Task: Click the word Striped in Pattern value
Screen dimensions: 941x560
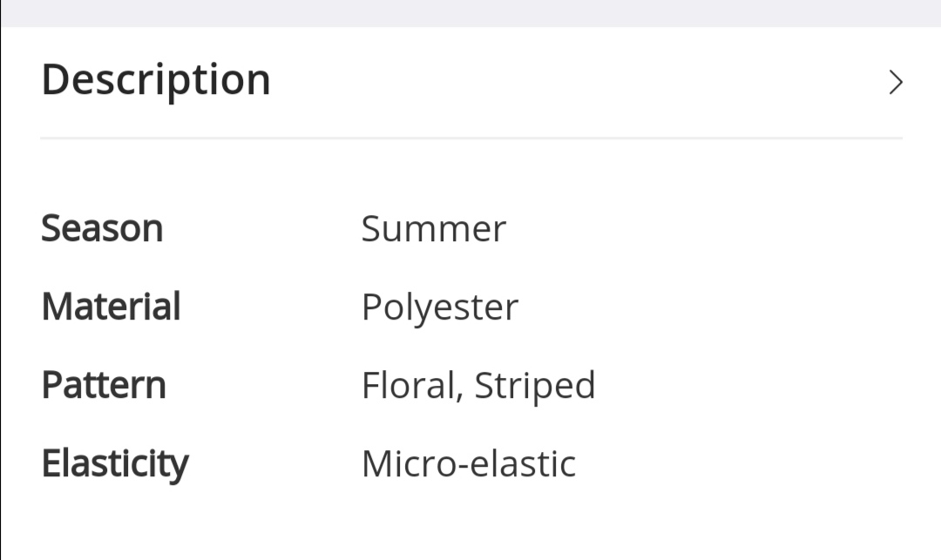Action: coord(535,386)
